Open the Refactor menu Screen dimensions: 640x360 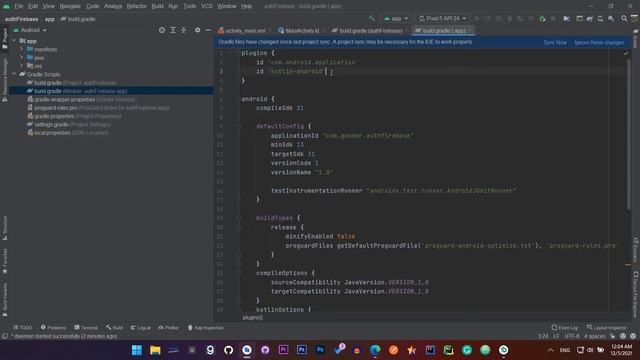(136, 6)
